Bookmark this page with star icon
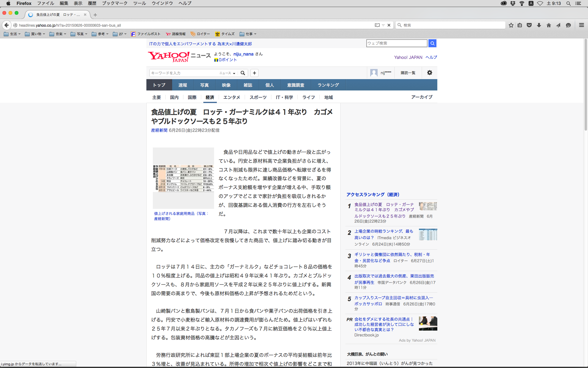Screen dimensions: 588x368 click(511, 25)
